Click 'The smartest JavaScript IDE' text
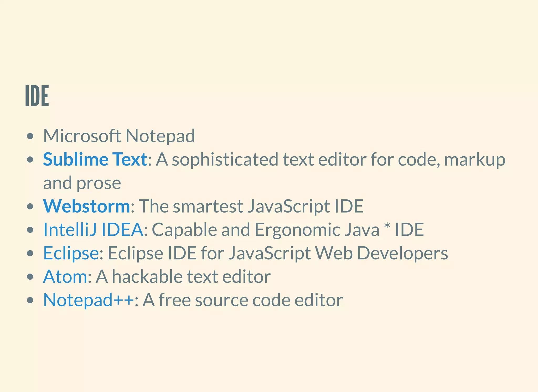The width and height of the screenshot is (538, 392). click(x=251, y=206)
